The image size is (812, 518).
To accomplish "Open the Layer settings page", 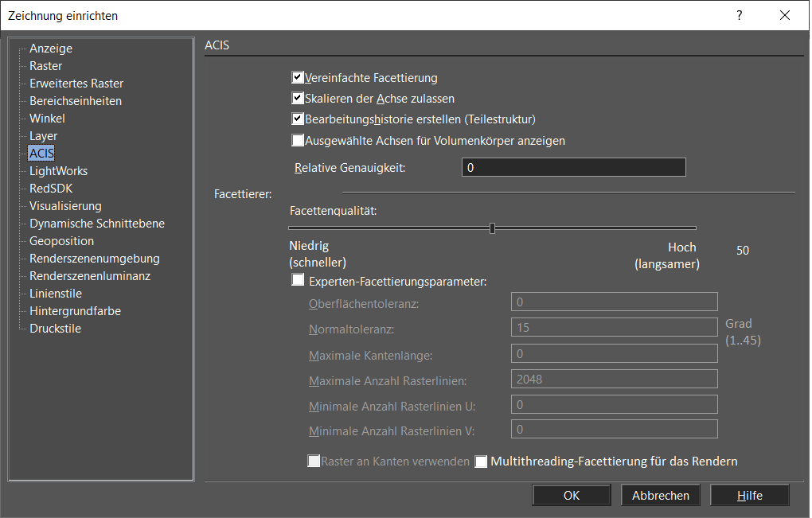I will click(x=44, y=136).
